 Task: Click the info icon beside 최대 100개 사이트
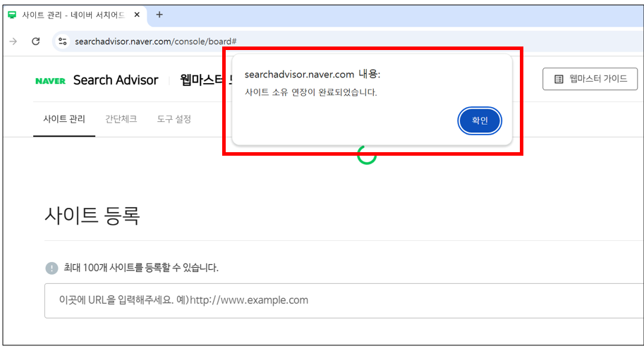click(x=51, y=268)
